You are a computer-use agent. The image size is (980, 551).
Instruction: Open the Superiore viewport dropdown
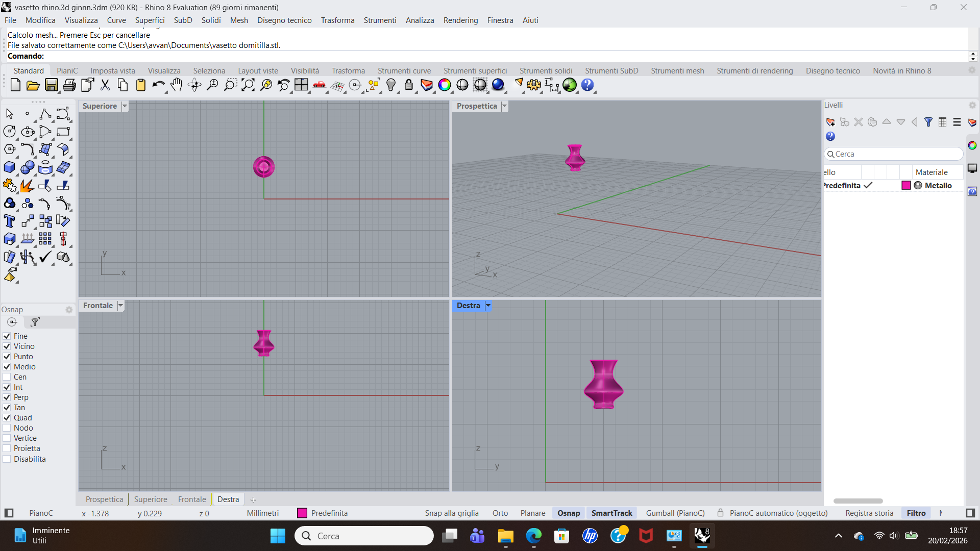124,106
